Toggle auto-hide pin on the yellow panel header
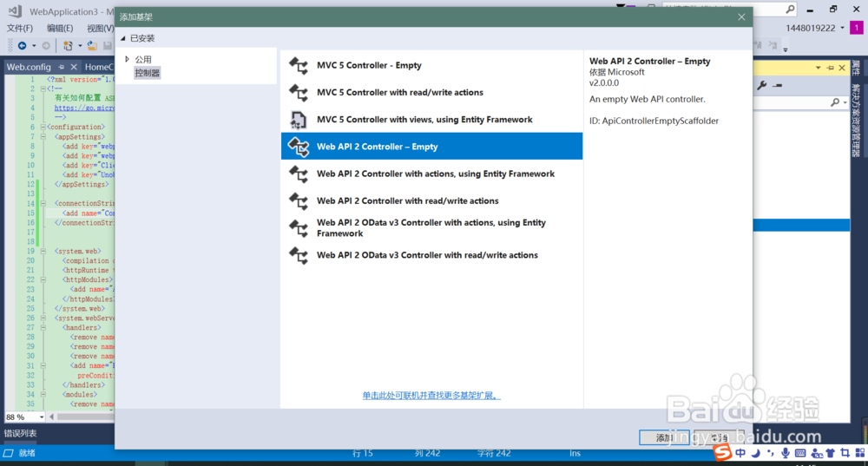 [831, 68]
